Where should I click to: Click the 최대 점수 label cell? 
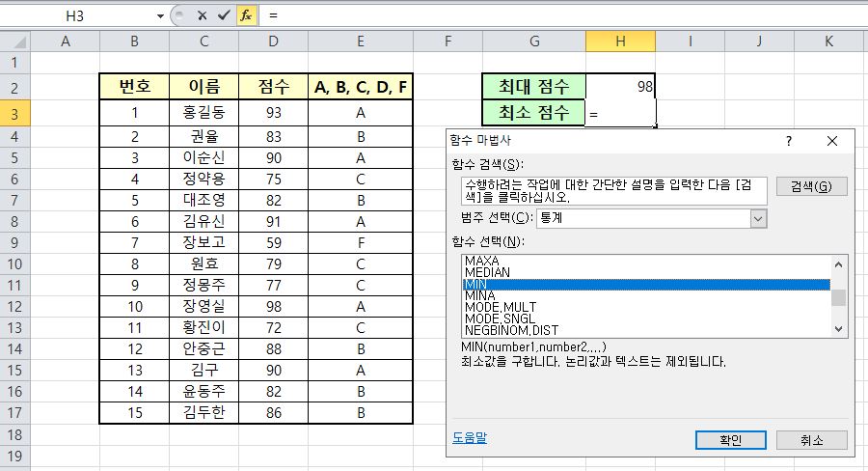coord(534,87)
